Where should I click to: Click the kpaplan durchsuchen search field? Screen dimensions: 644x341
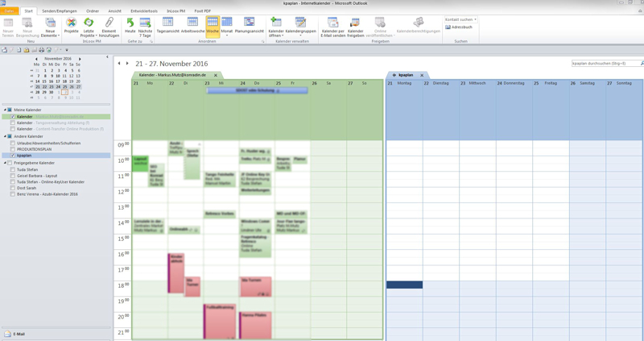pos(604,63)
